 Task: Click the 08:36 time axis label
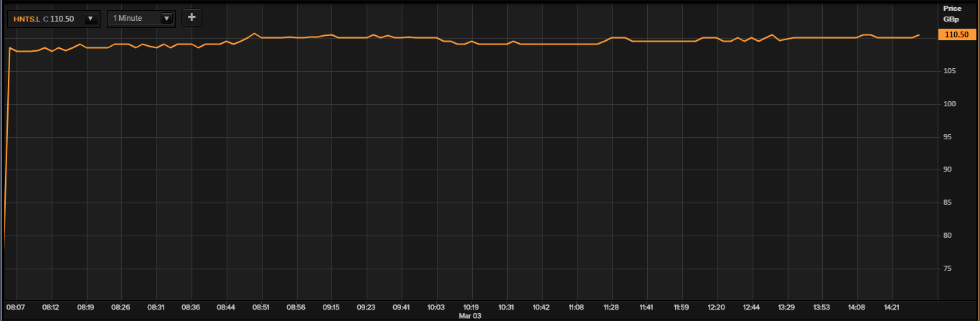(x=191, y=307)
